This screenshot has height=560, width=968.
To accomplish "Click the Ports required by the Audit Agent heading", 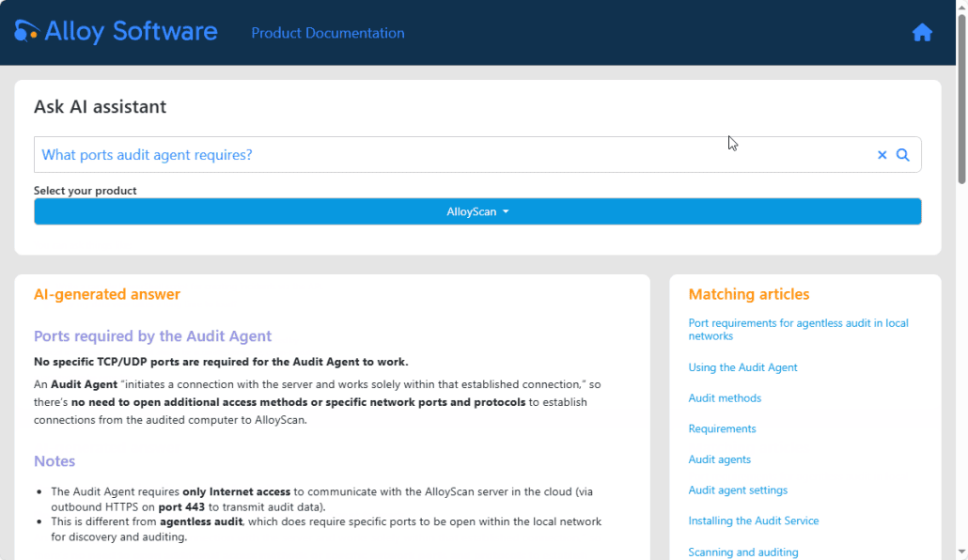I will tap(152, 335).
